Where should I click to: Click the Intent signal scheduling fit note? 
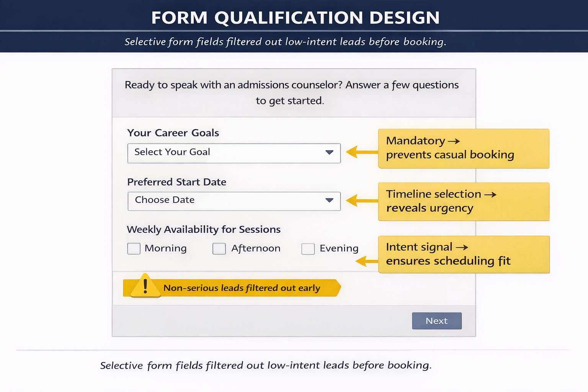[463, 254]
